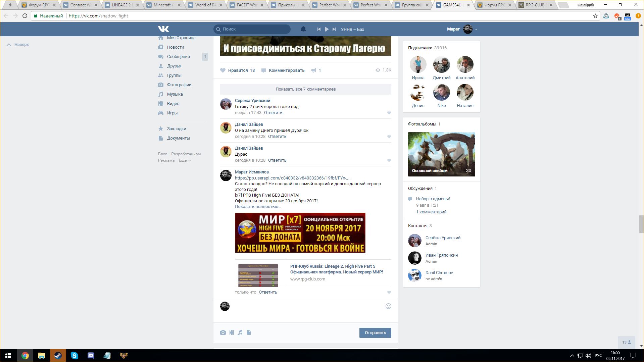Switch to the FACEIT browser tab
This screenshot has width=644, height=362.
click(x=246, y=5)
